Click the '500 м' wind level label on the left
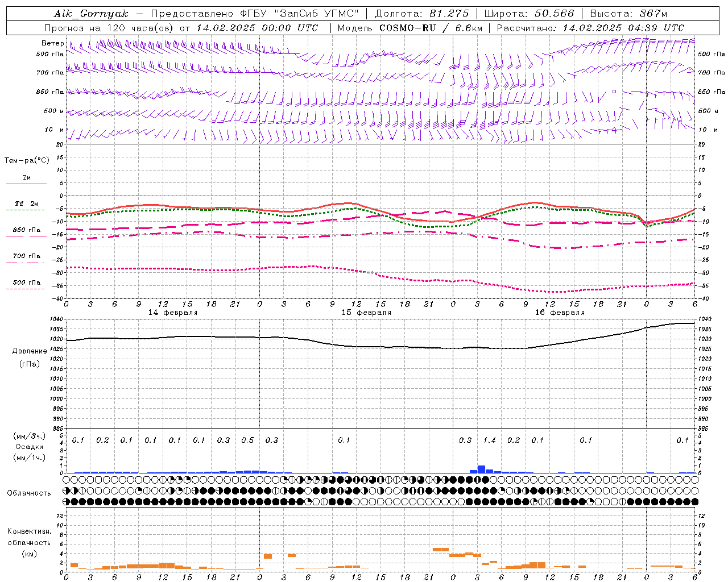 (54, 111)
